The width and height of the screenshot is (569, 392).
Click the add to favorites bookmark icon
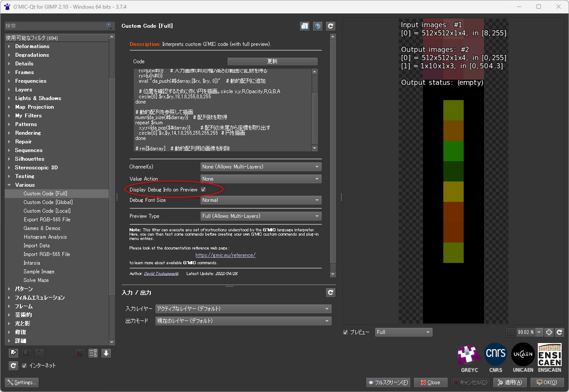coord(13,353)
